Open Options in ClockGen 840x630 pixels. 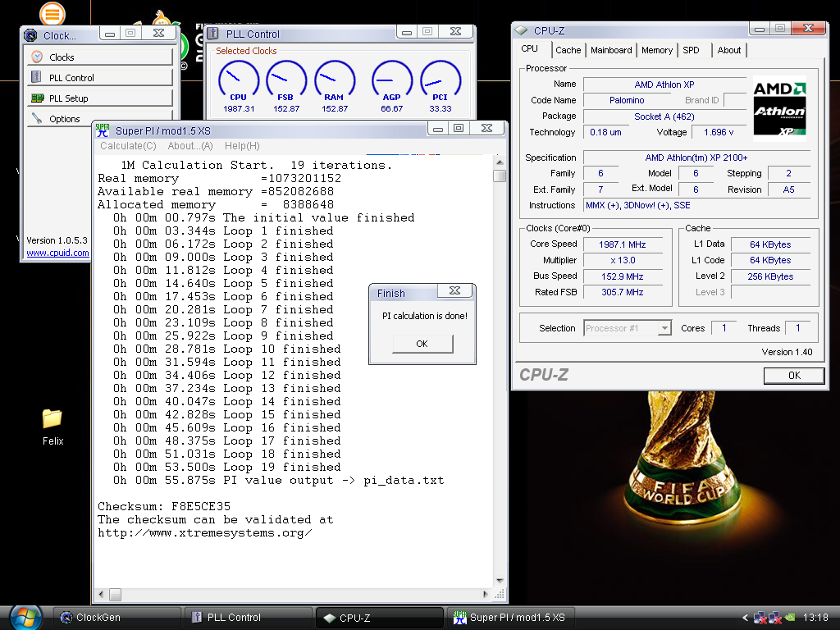click(x=100, y=118)
